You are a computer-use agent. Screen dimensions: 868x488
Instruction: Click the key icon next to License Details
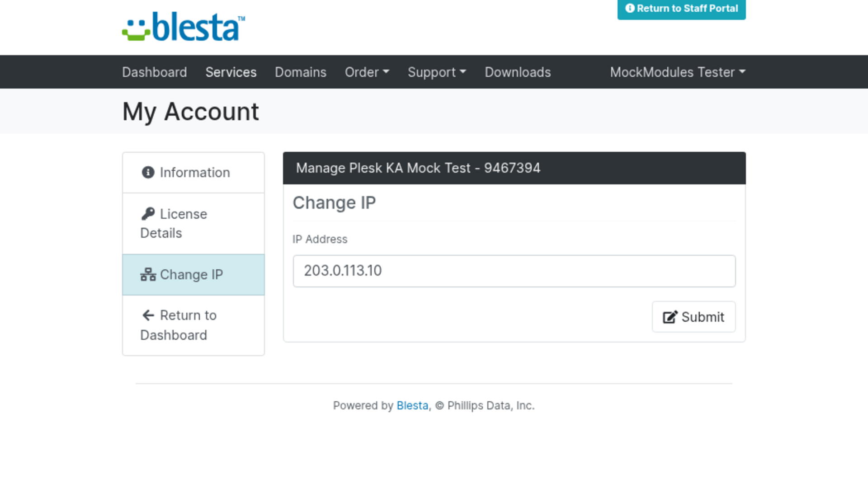tap(148, 213)
